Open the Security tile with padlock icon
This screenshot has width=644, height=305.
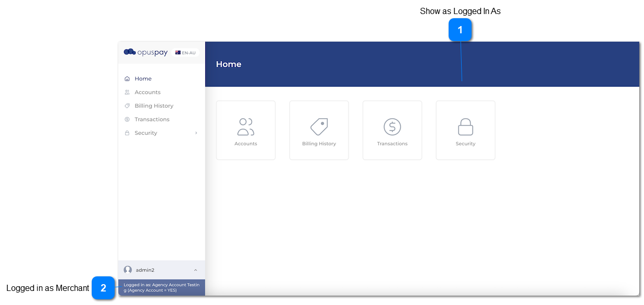click(x=465, y=130)
